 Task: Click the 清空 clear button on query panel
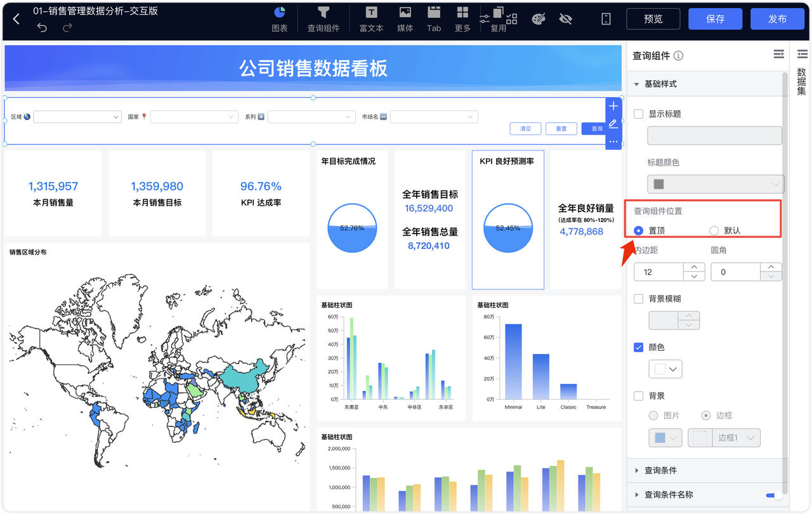coord(525,128)
